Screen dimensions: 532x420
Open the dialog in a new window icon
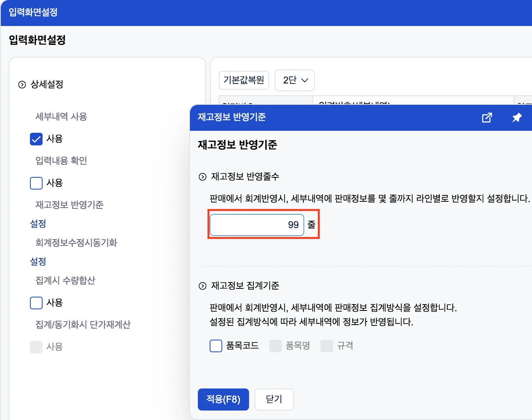tap(487, 117)
